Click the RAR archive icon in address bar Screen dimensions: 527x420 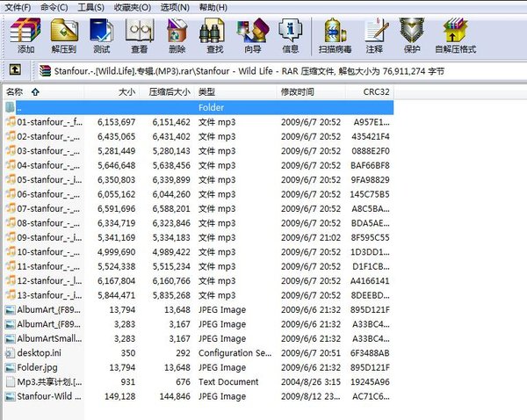coord(45,71)
